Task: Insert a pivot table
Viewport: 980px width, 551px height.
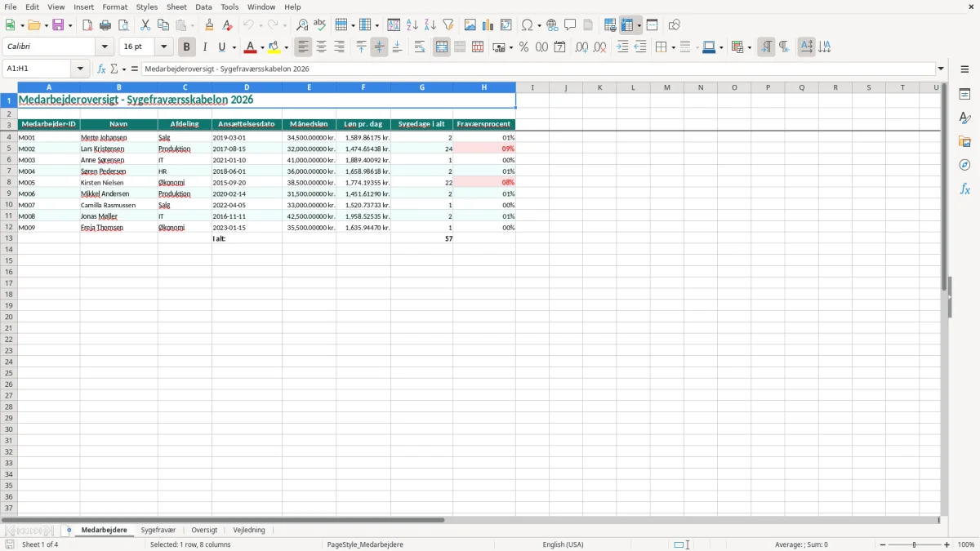Action: [x=506, y=25]
